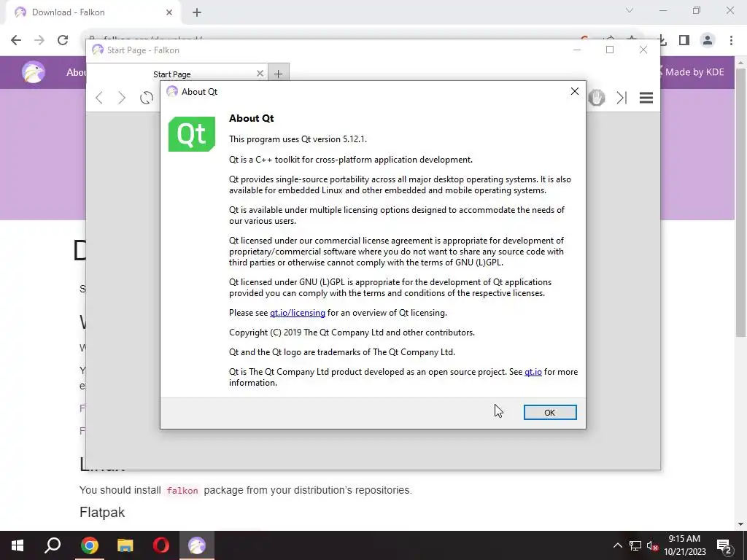Click Falkon's forward navigation arrow
Image resolution: width=747 pixels, height=560 pixels.
(122, 98)
